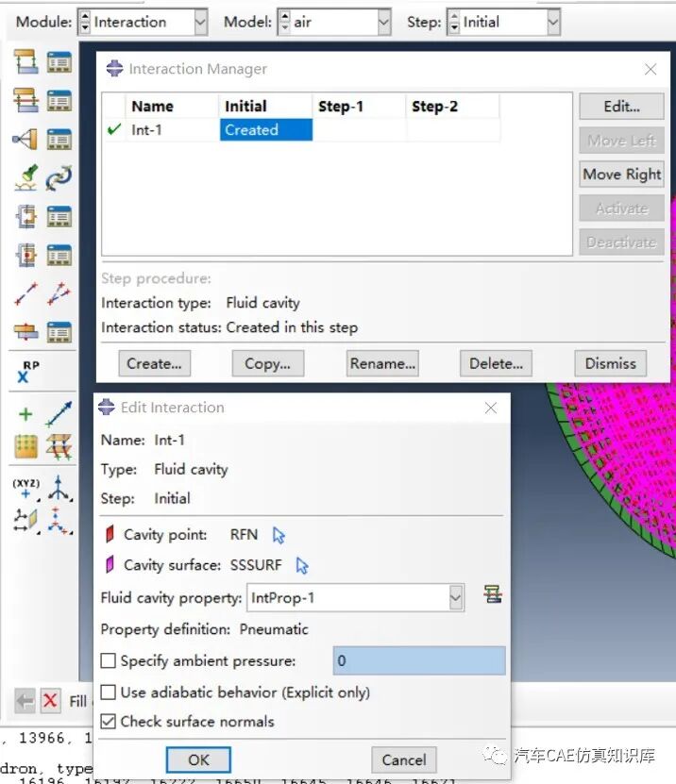Select the Create Connector Section tool icon
676x784 pixels.
tap(25, 216)
